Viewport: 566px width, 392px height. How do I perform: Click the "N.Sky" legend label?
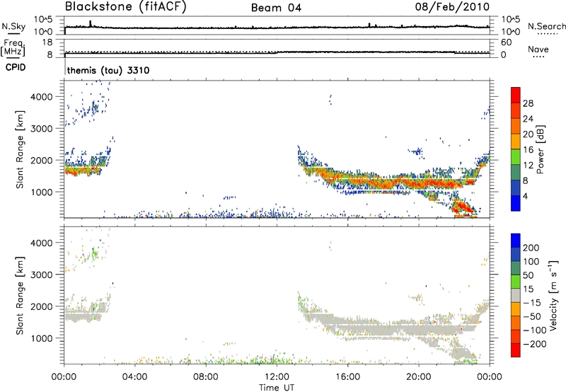(13, 27)
